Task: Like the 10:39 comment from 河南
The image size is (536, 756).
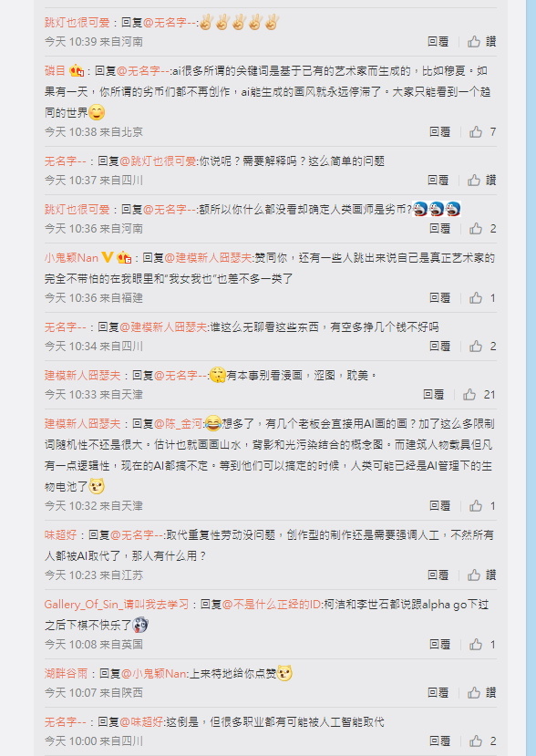Action: (482, 41)
